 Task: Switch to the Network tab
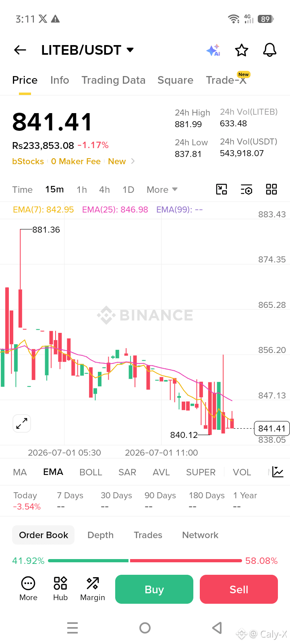click(x=200, y=535)
